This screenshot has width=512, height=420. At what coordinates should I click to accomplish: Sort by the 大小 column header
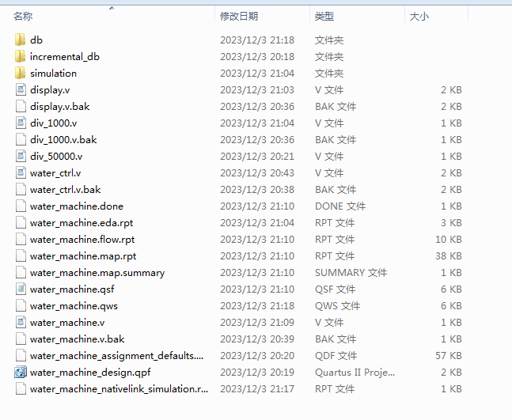(419, 16)
